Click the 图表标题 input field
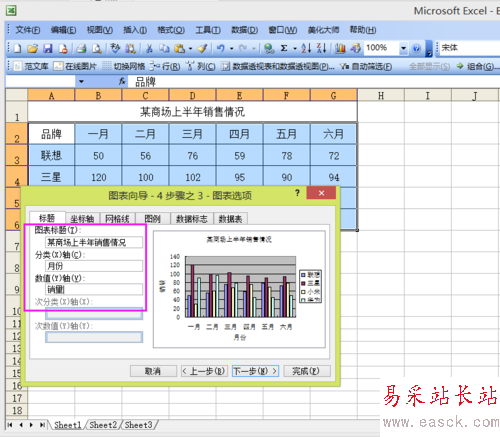The height and width of the screenshot is (437, 500). (94, 242)
